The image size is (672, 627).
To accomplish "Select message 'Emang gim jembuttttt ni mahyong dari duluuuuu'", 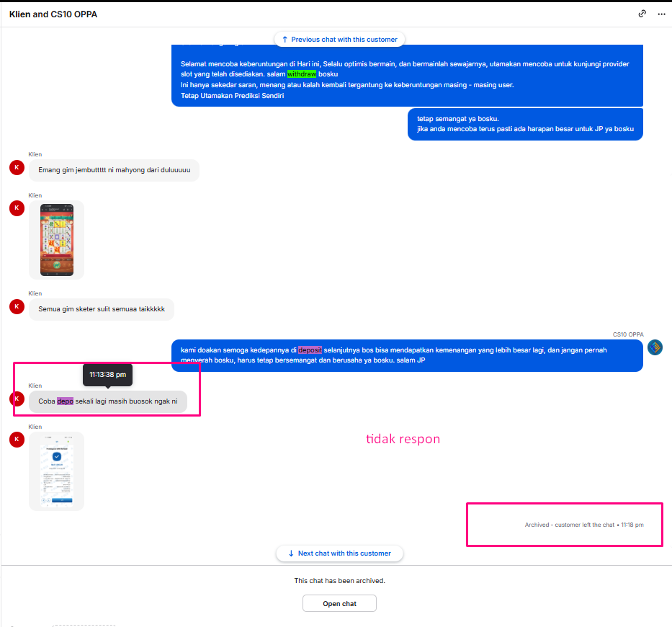I will pos(114,170).
